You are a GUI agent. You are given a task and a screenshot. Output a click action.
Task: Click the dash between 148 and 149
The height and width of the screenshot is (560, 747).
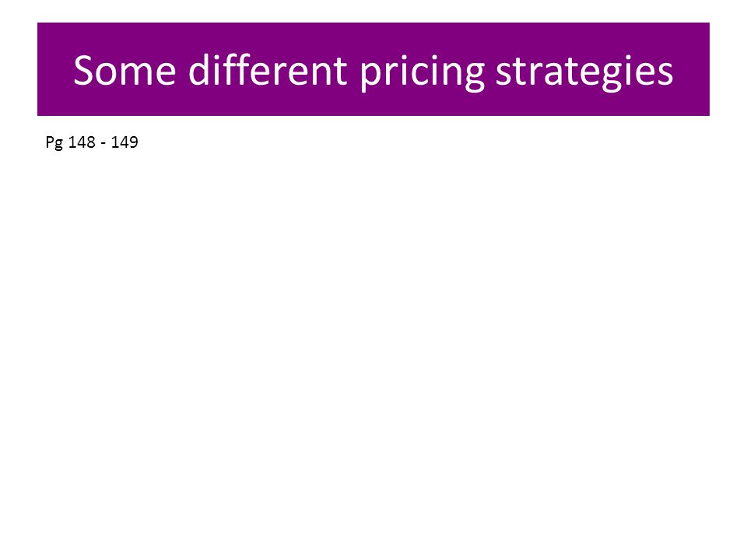coord(103,143)
